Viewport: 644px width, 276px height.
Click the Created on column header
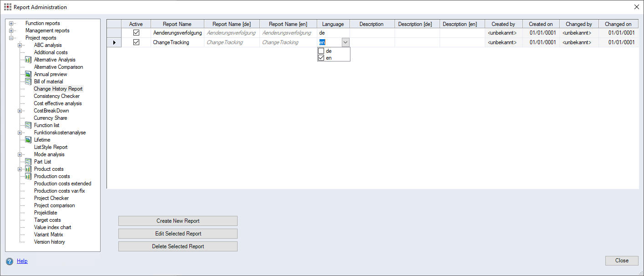click(541, 24)
